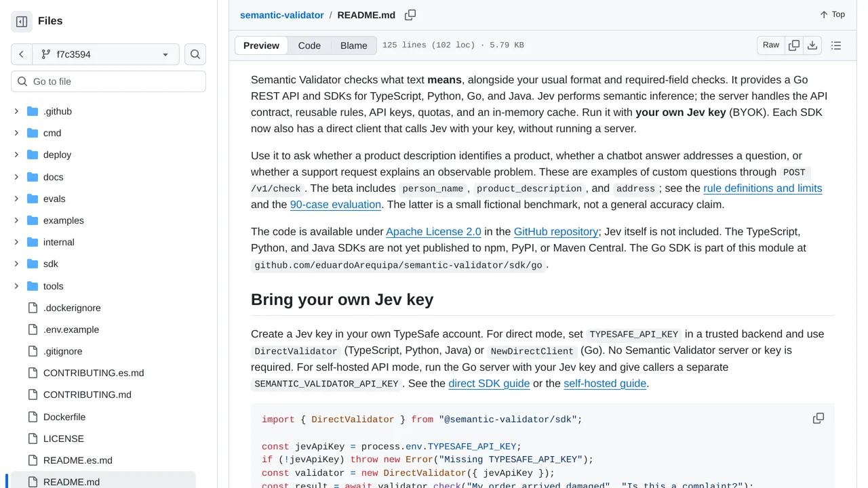Copy file path icon next to README.md
Screen dimensions: 868x488
point(410,15)
